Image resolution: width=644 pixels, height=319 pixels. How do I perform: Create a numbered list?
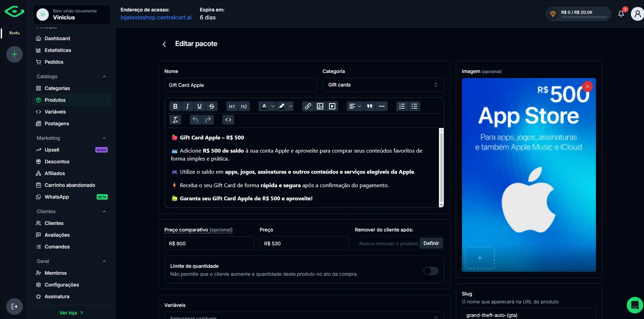click(402, 106)
